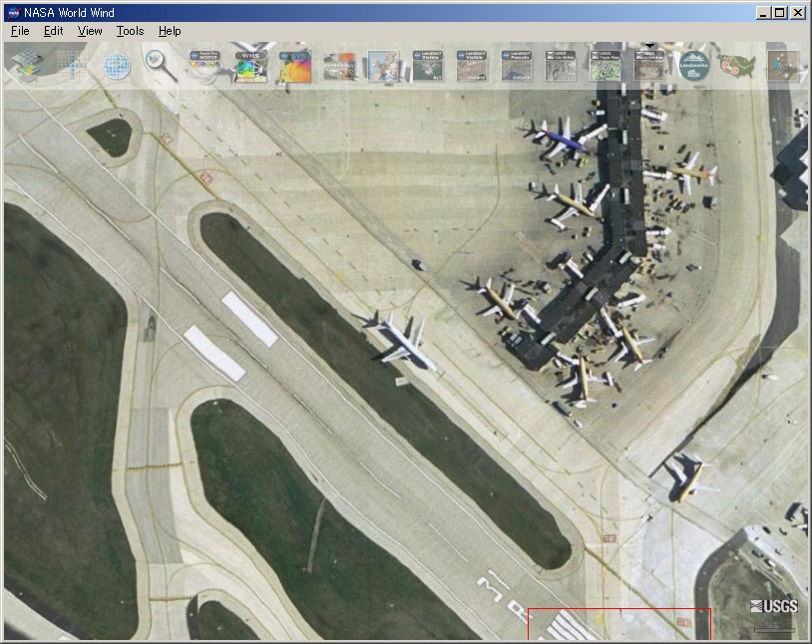
Task: Open the Tools menu
Action: [129, 31]
